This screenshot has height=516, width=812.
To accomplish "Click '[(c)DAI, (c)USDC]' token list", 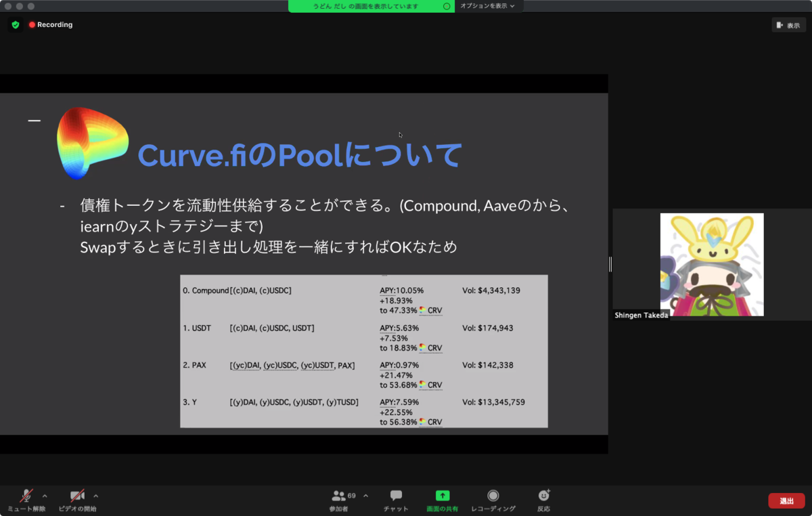I will (261, 291).
